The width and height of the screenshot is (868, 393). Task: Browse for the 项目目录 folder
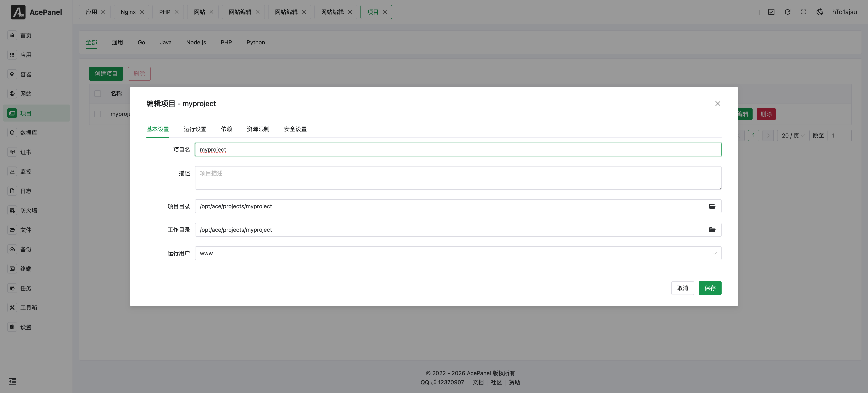point(712,206)
